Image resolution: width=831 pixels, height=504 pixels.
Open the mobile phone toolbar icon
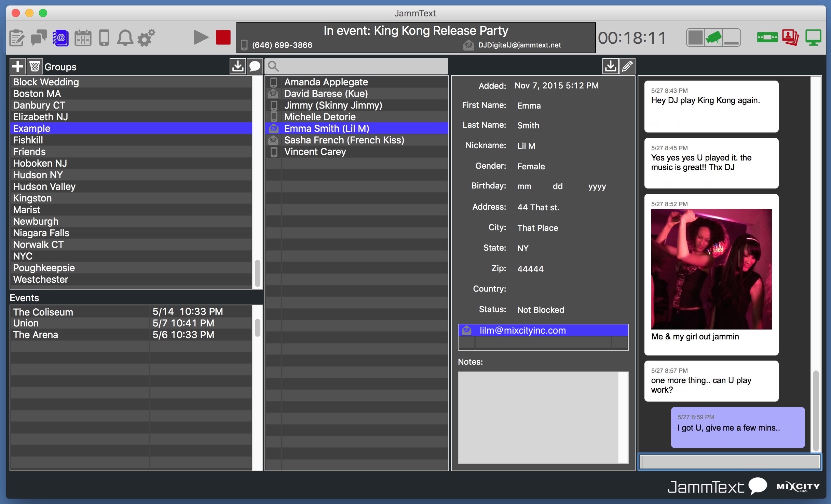pos(104,38)
